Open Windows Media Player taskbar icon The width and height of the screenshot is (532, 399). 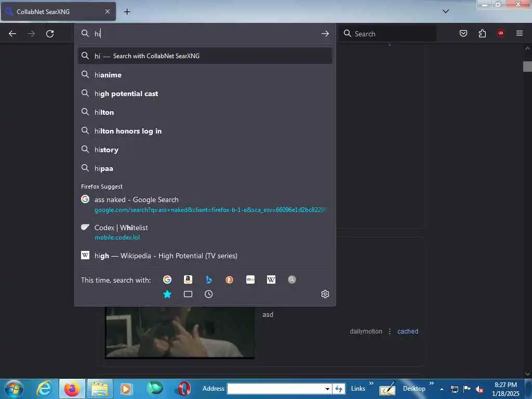[126, 389]
